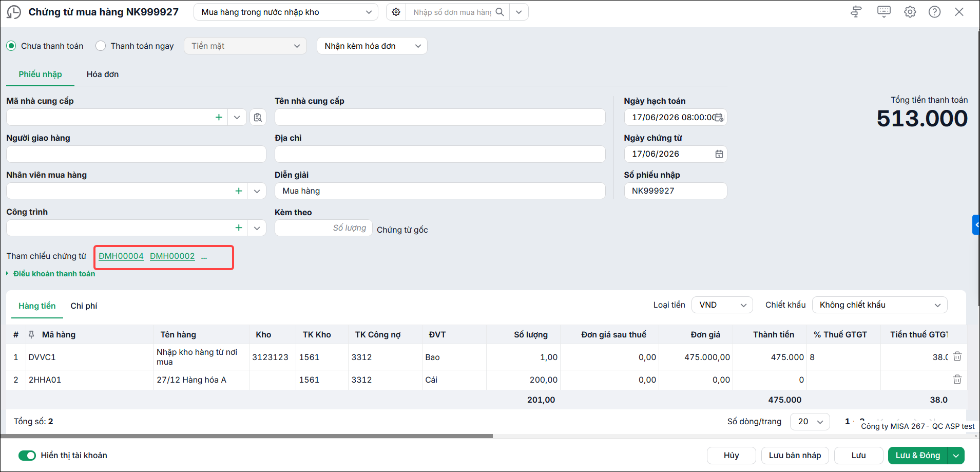The height and width of the screenshot is (472, 980).
Task: Add new purchasing employee with plus icon
Action: coord(239,191)
